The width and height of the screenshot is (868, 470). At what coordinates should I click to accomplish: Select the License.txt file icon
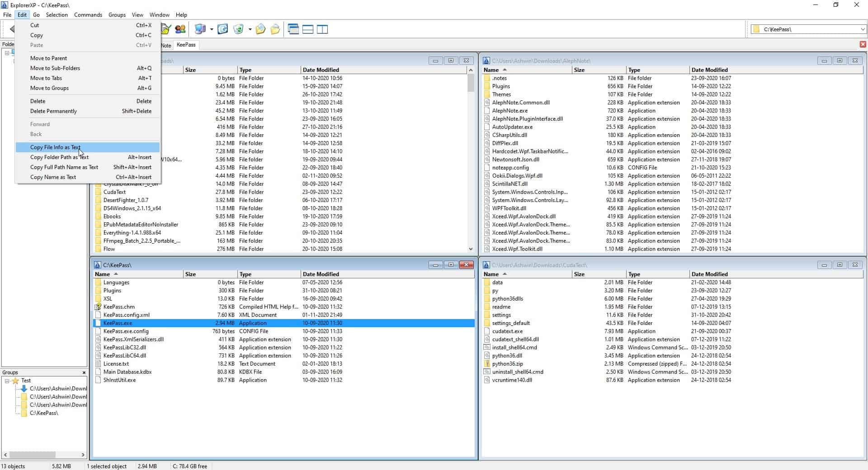click(98, 364)
